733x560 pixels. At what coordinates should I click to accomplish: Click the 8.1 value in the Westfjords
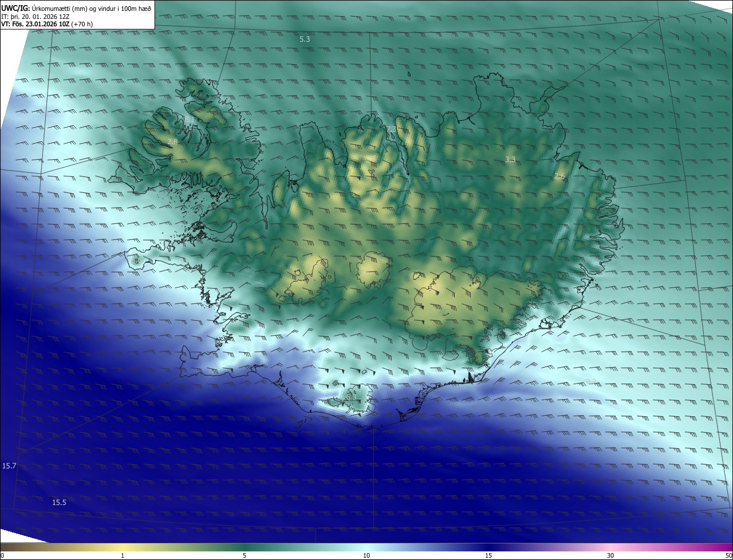189,119
